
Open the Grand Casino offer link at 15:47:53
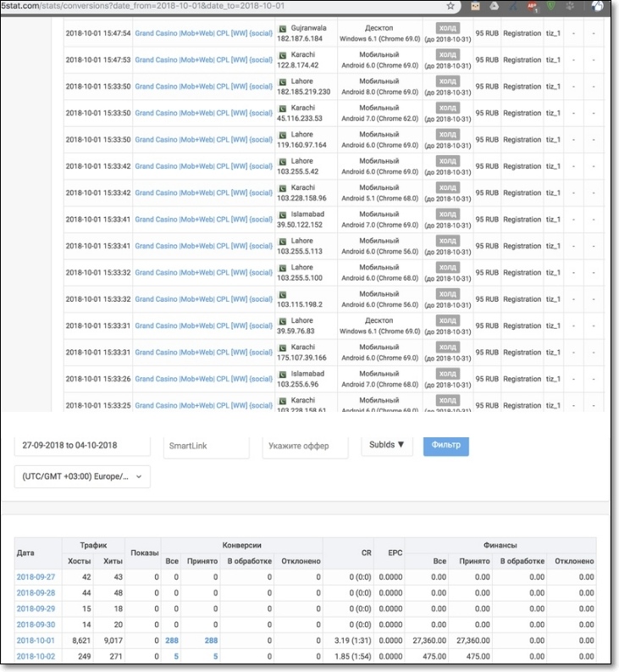pyautogui.click(x=203, y=59)
